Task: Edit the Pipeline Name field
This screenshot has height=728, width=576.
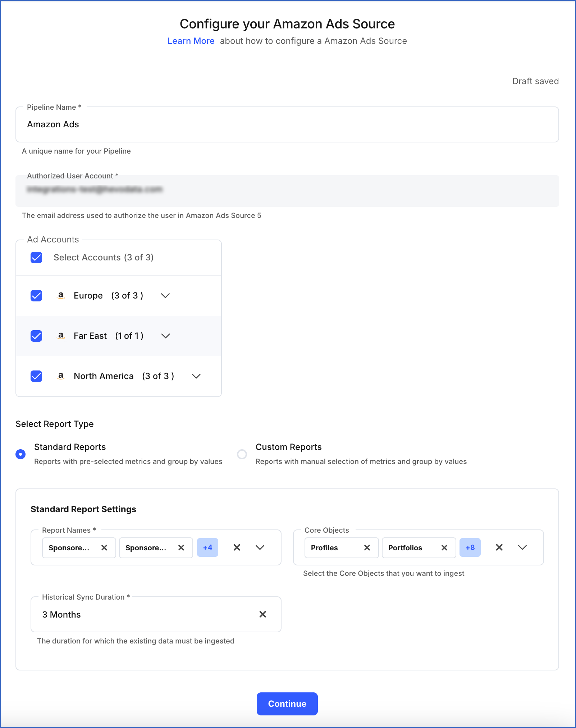Action: pos(287,124)
